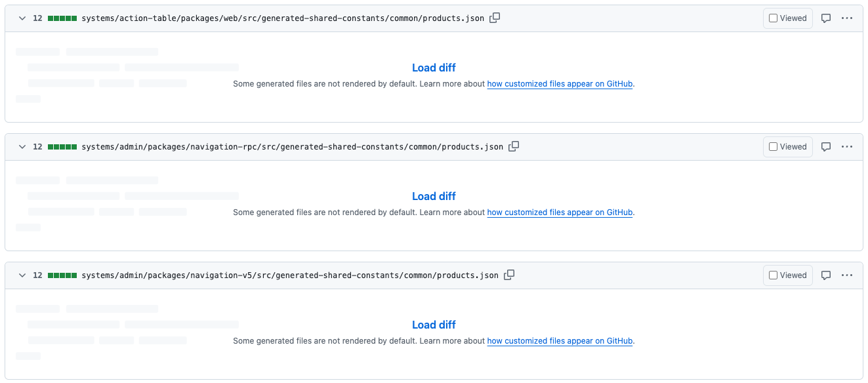The width and height of the screenshot is (868, 383).
Task: Copy the action-table products.json file path
Action: pos(494,18)
